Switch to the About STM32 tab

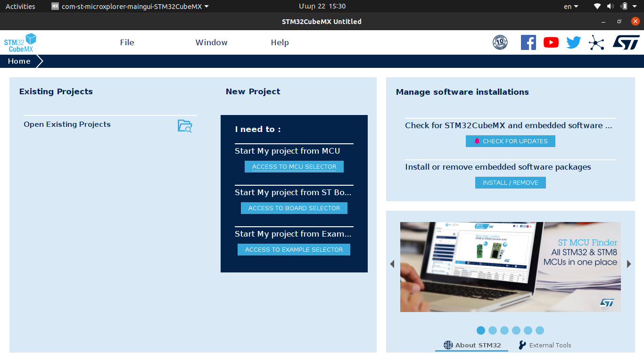tap(472, 345)
